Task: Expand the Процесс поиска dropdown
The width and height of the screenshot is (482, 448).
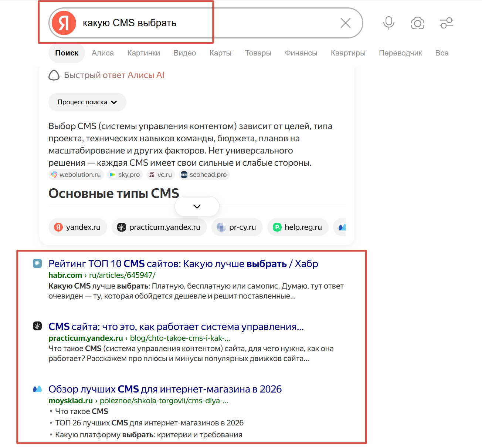Action: [x=87, y=102]
